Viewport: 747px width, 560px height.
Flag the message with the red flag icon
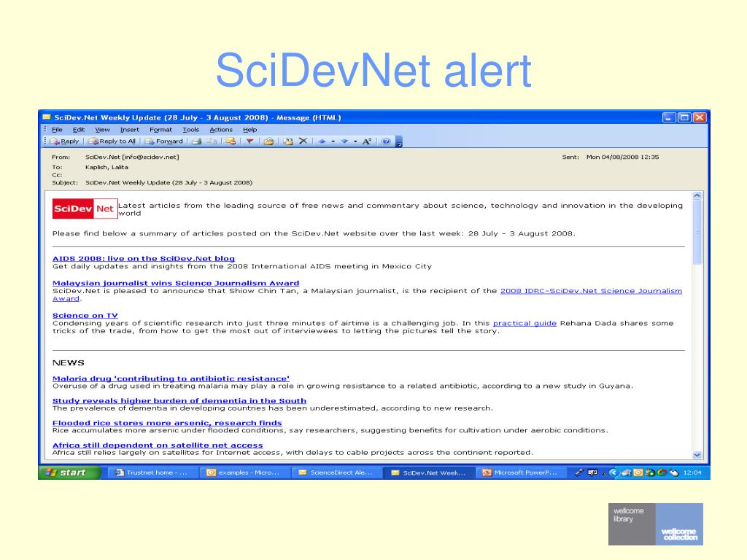coord(249,141)
